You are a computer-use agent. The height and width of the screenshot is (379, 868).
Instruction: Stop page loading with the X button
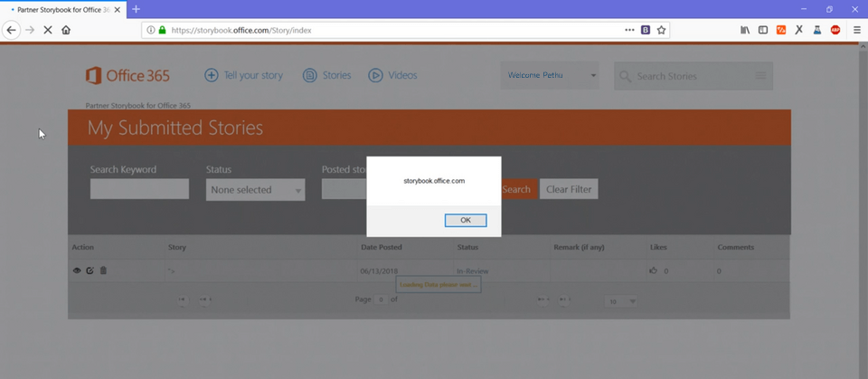(x=48, y=30)
